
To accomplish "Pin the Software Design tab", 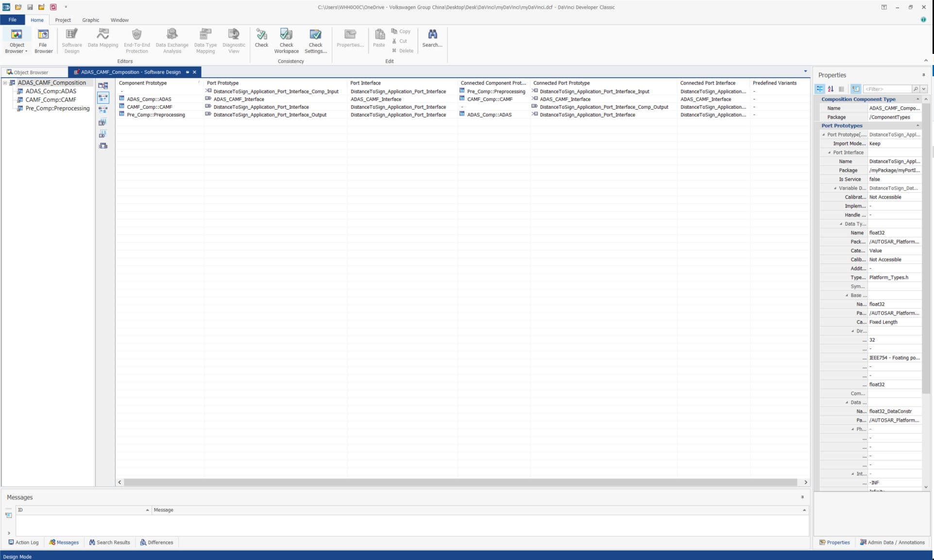I will (x=187, y=72).
